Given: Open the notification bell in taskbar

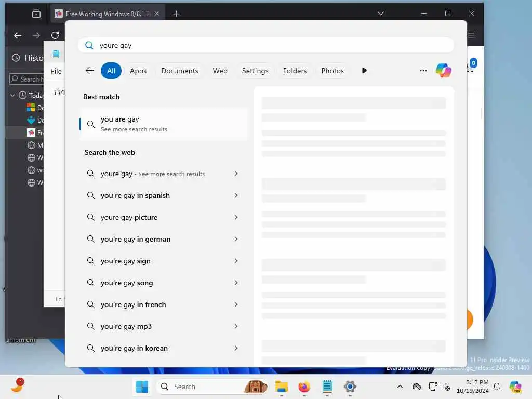Looking at the screenshot, I should 497,387.
